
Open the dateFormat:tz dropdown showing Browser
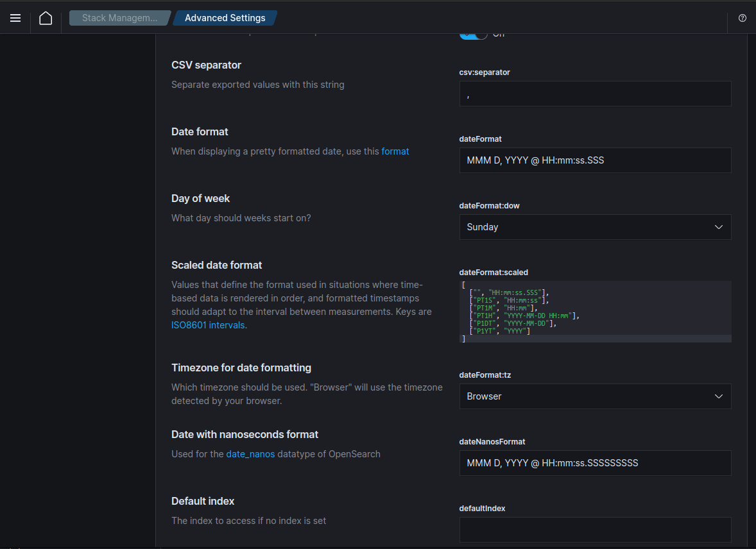click(595, 396)
